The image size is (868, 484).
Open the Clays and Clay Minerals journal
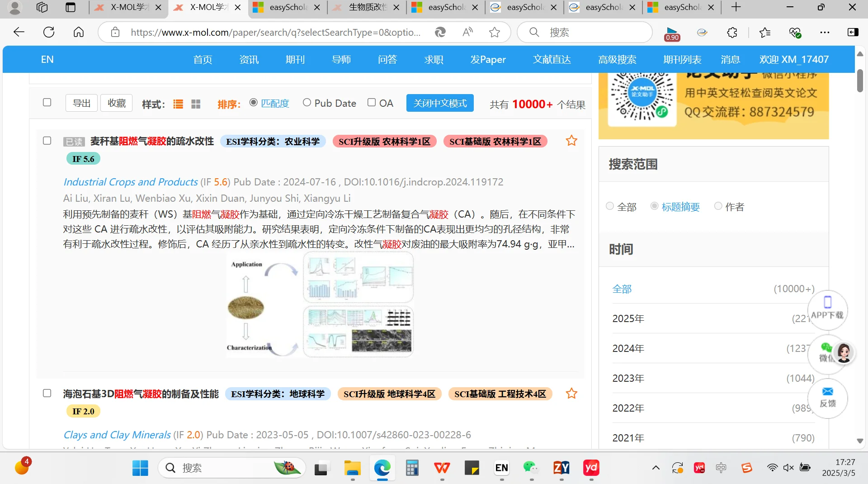[116, 434]
